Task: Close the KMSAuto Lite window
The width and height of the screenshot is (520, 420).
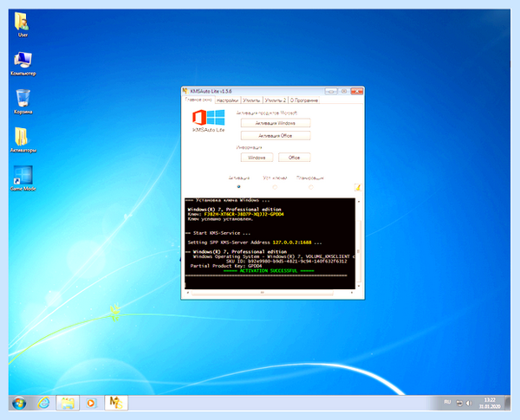Action: (357, 91)
